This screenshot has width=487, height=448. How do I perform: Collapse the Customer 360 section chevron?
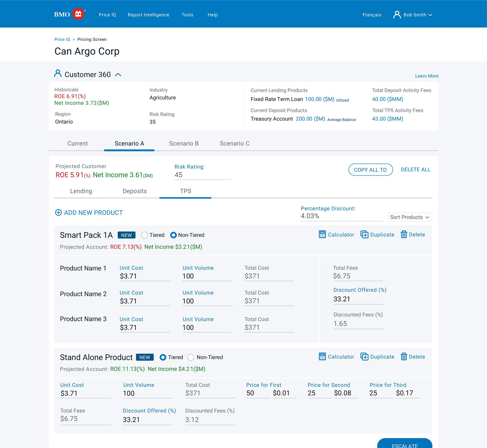[118, 75]
